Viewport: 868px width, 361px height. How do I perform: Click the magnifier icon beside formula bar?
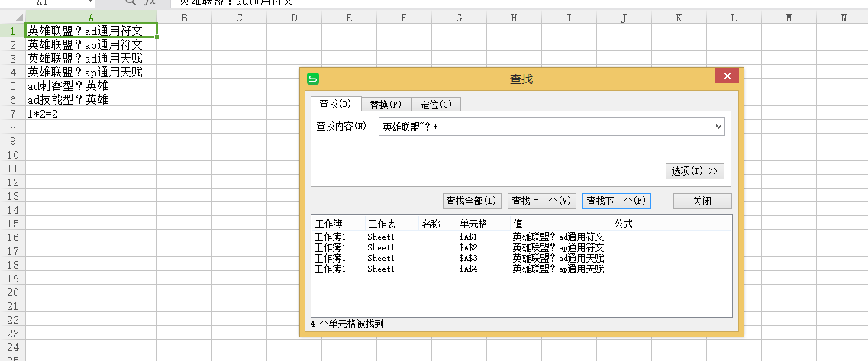click(131, 2)
